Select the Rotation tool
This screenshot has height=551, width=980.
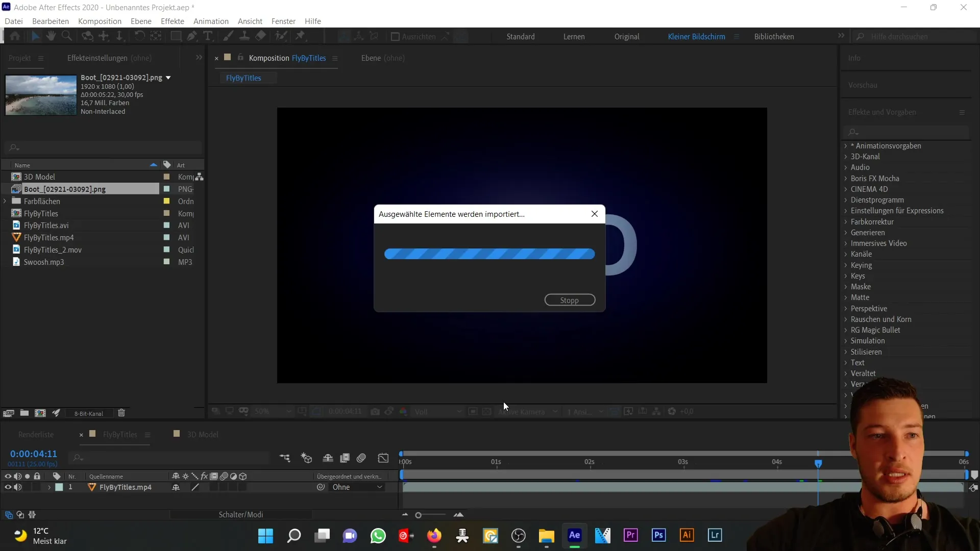coord(139,36)
